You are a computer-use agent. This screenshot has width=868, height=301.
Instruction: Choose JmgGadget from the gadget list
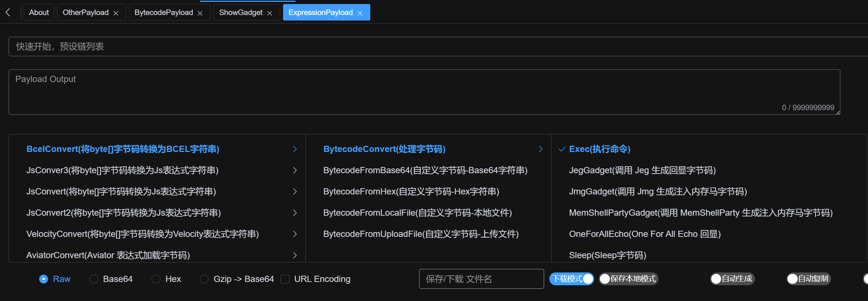[x=658, y=192]
